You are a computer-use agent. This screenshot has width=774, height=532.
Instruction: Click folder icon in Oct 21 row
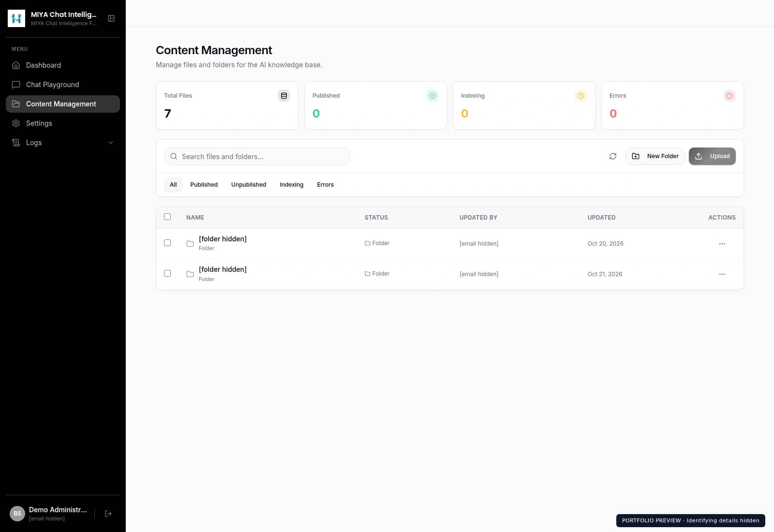click(190, 274)
